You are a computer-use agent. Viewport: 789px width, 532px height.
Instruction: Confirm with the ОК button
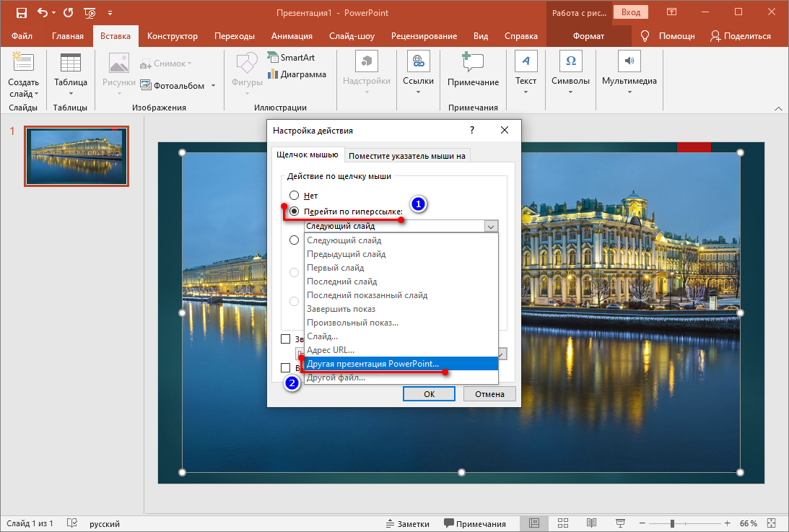pyautogui.click(x=430, y=393)
